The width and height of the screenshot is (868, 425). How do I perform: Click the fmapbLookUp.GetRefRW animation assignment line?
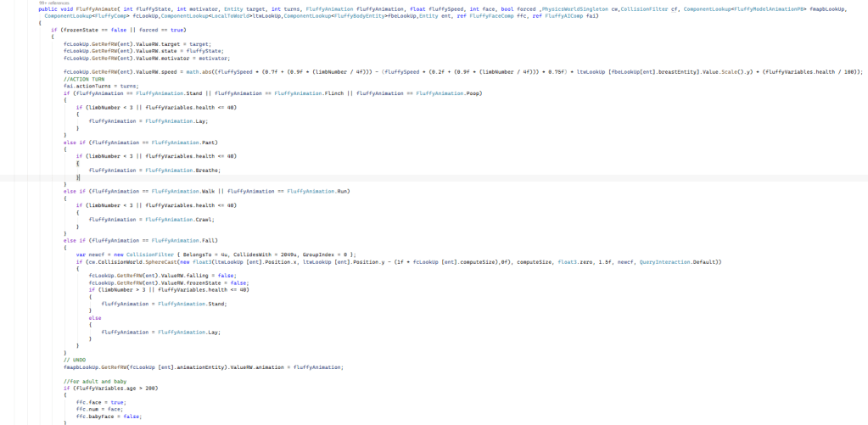click(204, 367)
